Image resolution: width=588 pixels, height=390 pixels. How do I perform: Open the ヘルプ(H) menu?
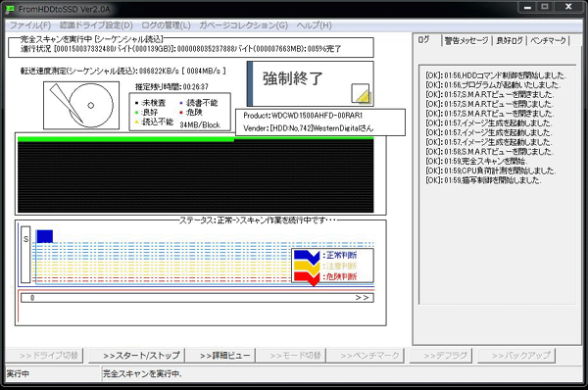(314, 25)
